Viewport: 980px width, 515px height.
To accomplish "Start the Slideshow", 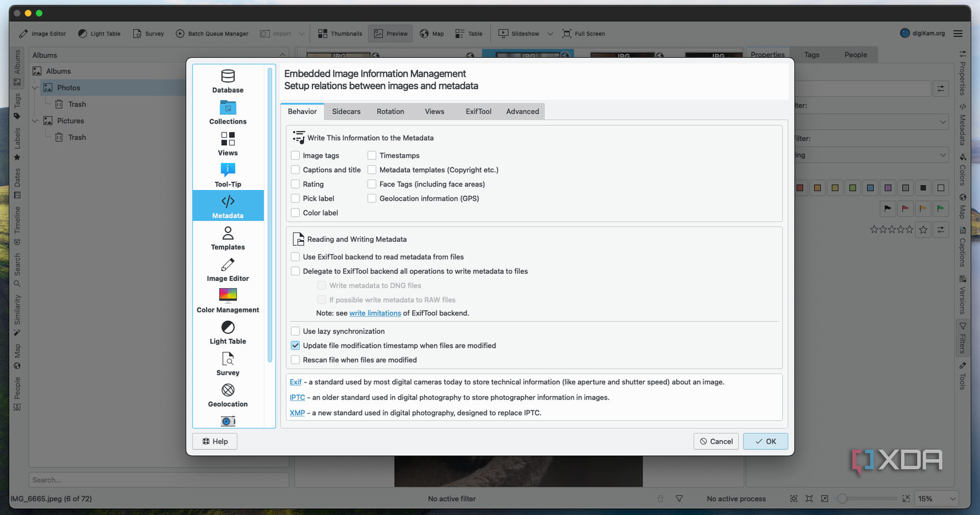I will [519, 34].
